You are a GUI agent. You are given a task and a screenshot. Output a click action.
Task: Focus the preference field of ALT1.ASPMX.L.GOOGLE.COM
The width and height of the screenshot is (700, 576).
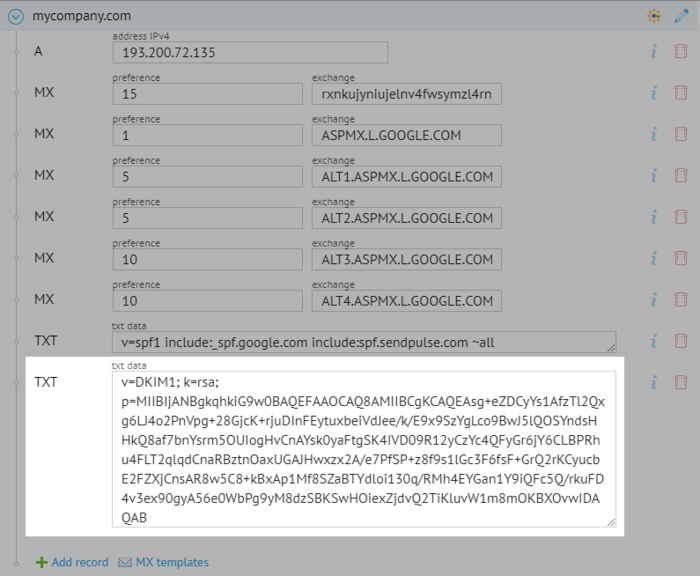(x=208, y=177)
